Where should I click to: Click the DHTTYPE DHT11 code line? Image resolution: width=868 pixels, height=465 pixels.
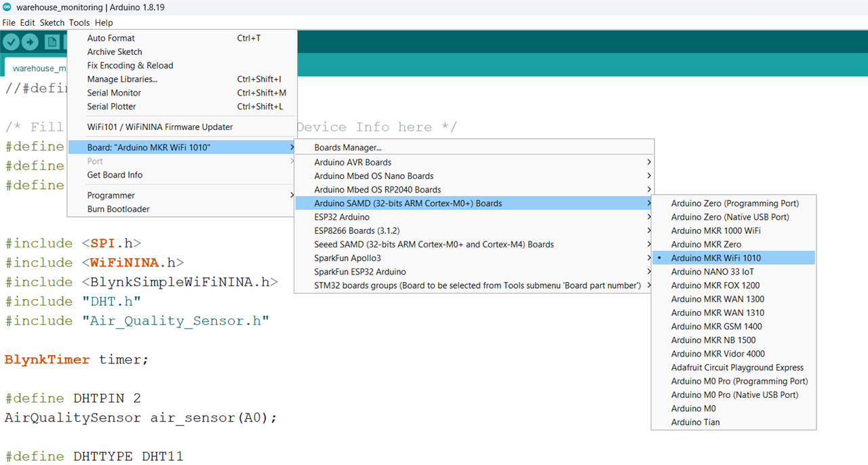pyautogui.click(x=94, y=456)
